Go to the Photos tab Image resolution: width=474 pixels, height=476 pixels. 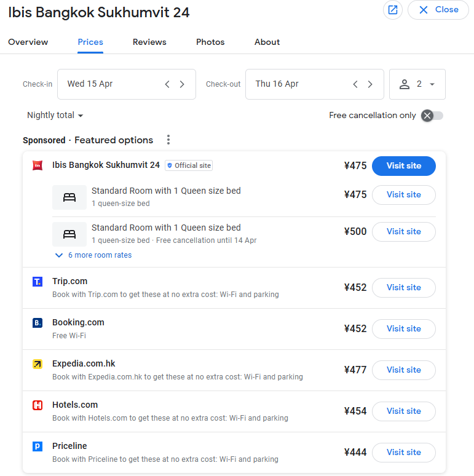[210, 42]
